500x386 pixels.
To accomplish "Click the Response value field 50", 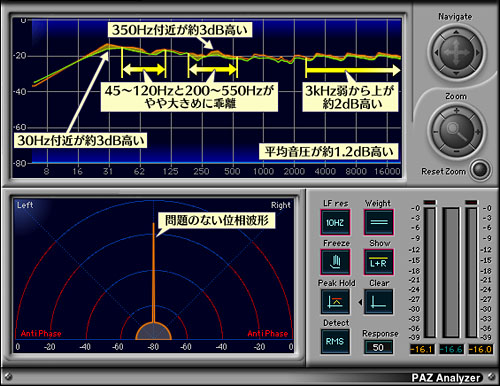I will click(x=378, y=348).
